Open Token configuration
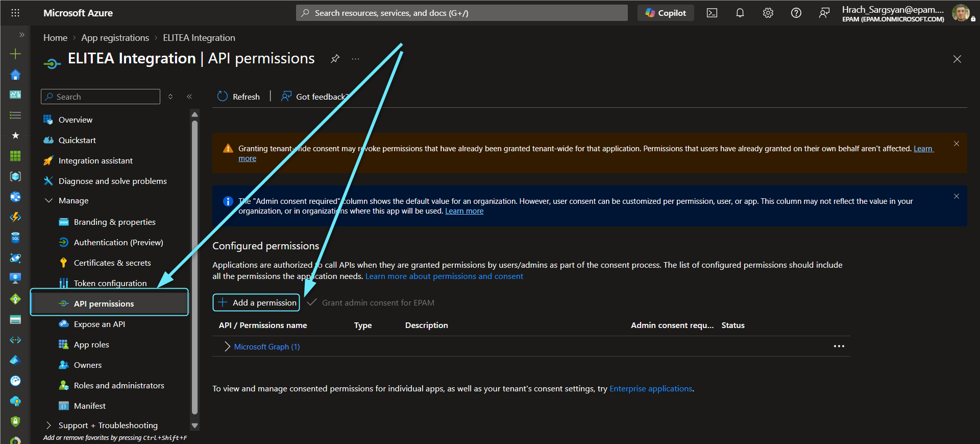The image size is (980, 444). 111,283
